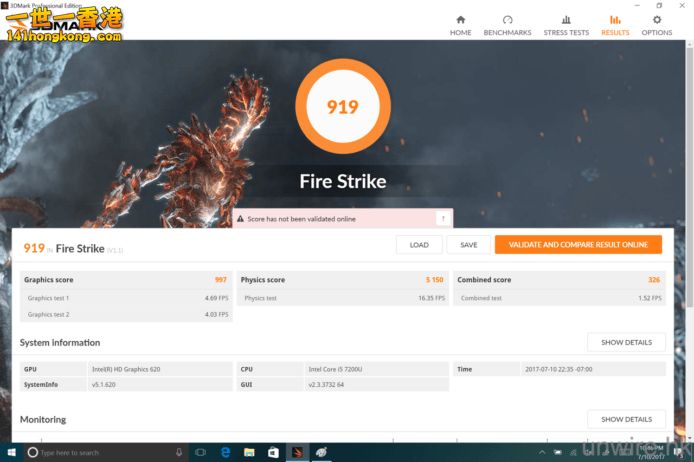This screenshot has width=694, height=462.
Task: Click the microphone icon in search box
Action: 179,452
